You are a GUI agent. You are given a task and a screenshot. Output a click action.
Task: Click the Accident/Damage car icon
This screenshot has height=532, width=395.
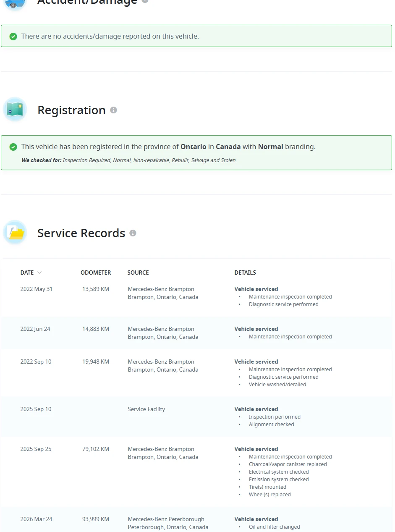pyautogui.click(x=15, y=3)
